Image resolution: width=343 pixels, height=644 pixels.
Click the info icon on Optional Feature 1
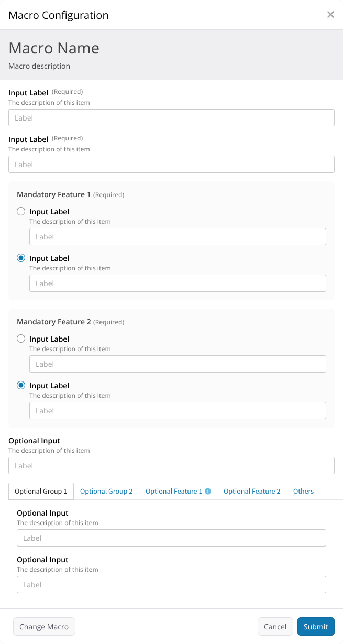point(208,492)
